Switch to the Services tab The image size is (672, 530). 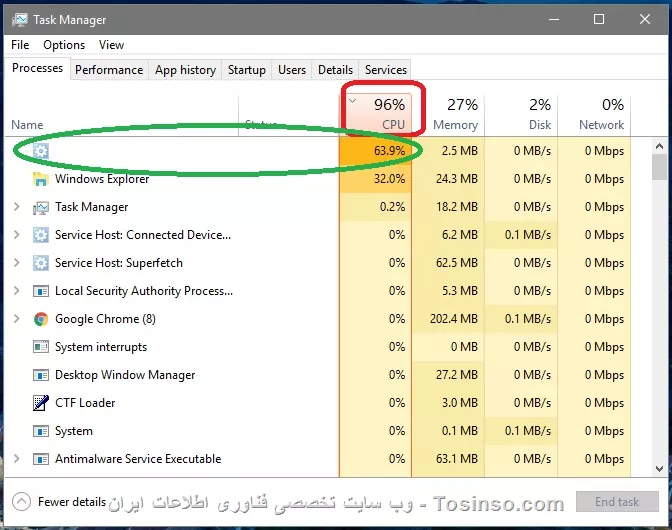pyautogui.click(x=385, y=70)
